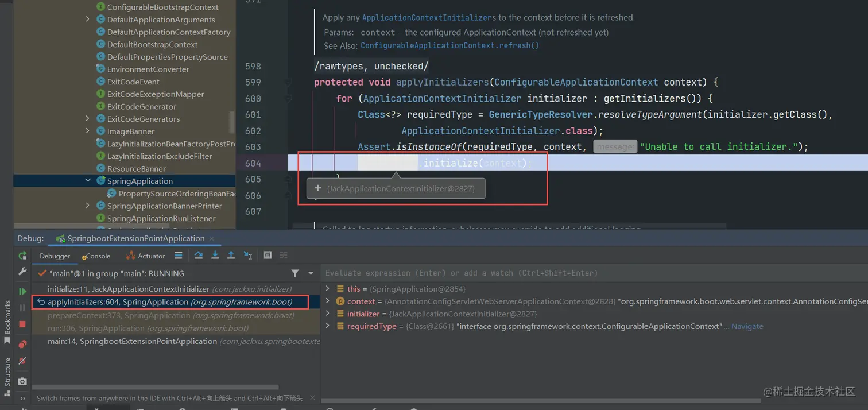Mute breakpoints in the debug sidebar

22,361
